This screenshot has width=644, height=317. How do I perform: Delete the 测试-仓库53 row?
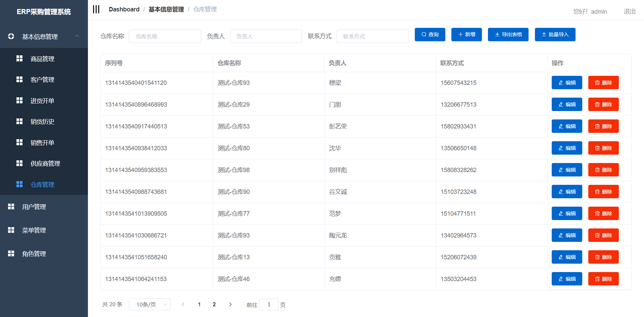coord(603,126)
